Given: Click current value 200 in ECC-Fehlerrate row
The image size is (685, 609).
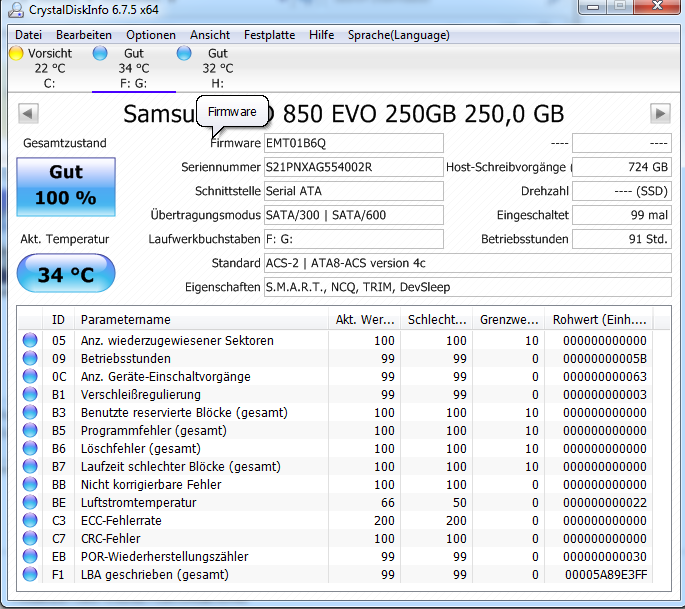Looking at the screenshot, I should click(x=384, y=520).
